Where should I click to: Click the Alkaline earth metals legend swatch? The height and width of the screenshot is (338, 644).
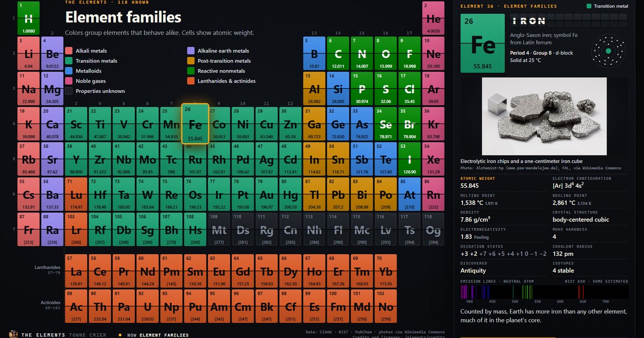pos(191,51)
